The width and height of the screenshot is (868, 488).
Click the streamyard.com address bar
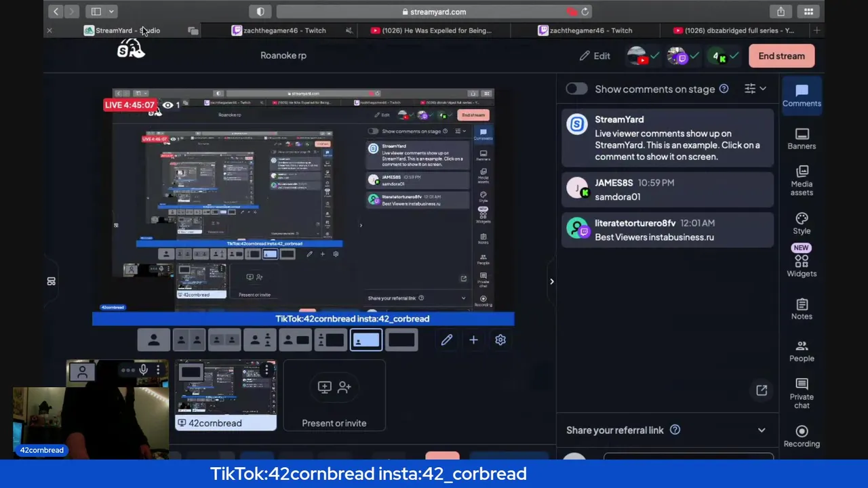[434, 12]
